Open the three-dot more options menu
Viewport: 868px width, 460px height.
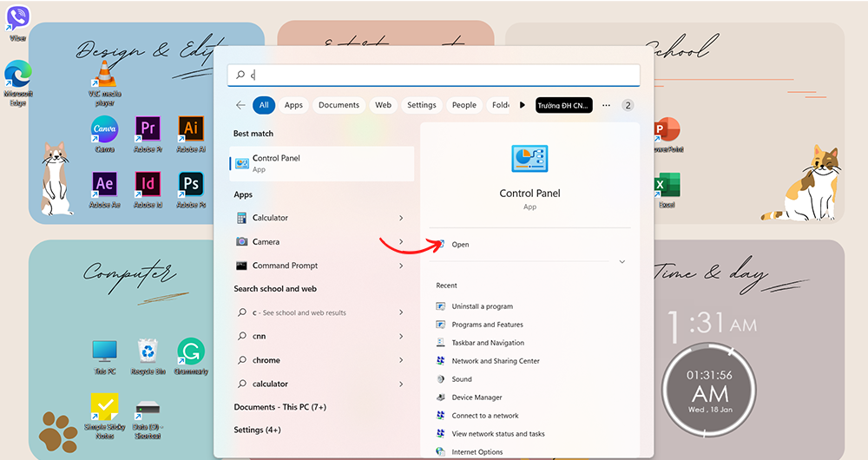606,105
